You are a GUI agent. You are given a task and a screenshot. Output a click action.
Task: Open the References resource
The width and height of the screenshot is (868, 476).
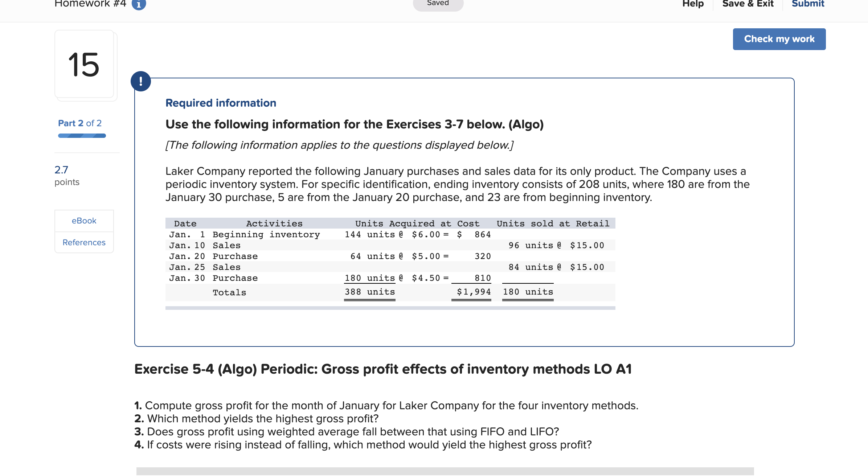pyautogui.click(x=84, y=242)
